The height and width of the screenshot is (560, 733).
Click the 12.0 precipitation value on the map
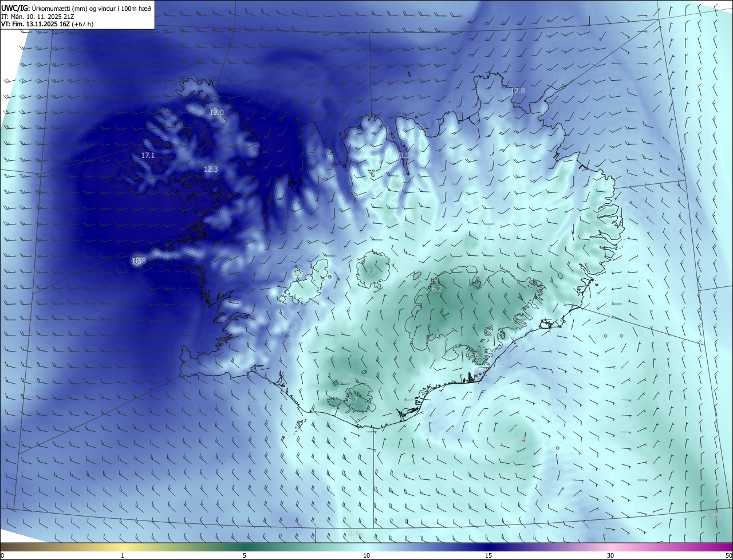click(x=216, y=113)
